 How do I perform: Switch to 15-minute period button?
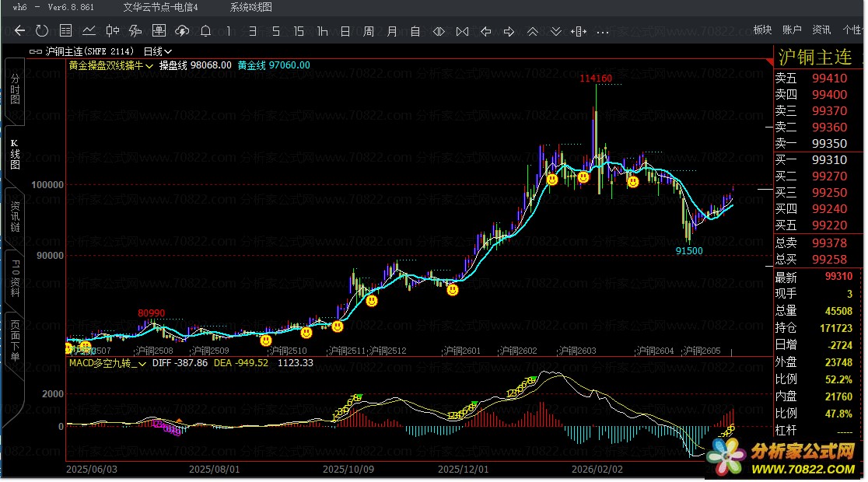click(x=299, y=31)
